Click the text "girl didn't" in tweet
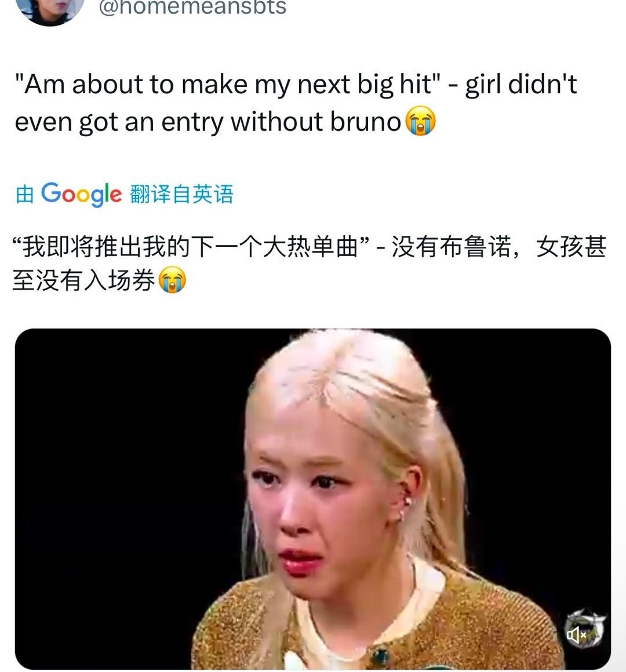The image size is (626, 672). (522, 84)
